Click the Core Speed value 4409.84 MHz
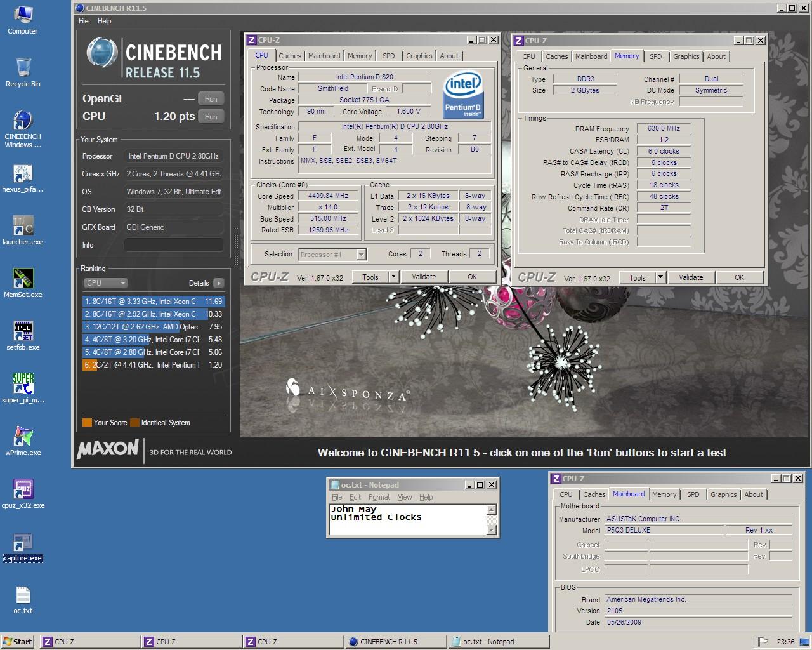Screen dimensions: 812x650 click(328, 196)
